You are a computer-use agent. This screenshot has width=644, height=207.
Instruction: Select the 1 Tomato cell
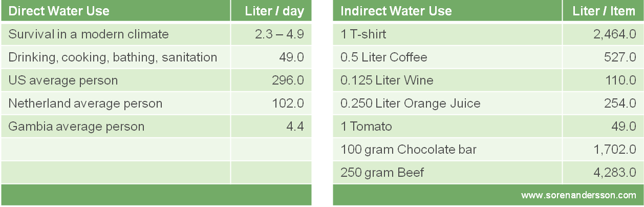pyautogui.click(x=366, y=127)
